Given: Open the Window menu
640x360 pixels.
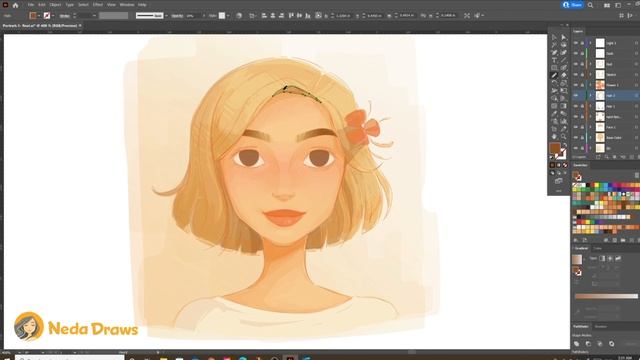Looking at the screenshot, I should [127, 5].
